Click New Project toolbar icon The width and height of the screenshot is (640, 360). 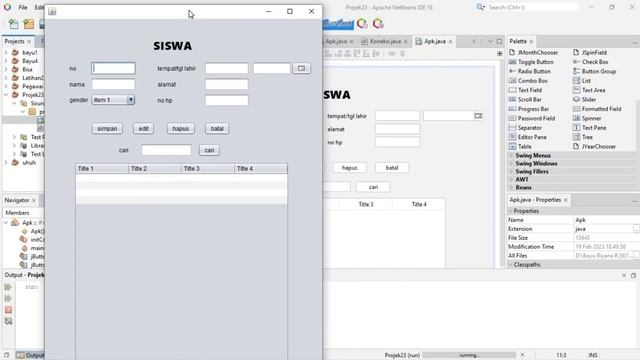coord(29,24)
